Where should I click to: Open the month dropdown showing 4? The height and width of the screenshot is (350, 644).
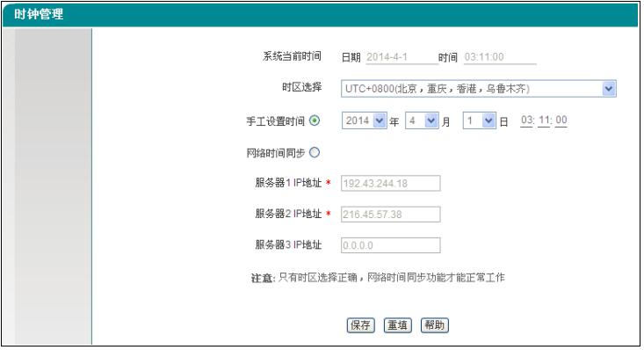tap(422, 120)
